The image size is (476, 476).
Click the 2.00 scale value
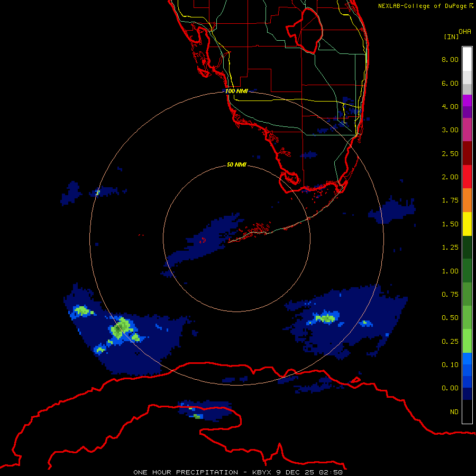tap(450, 177)
